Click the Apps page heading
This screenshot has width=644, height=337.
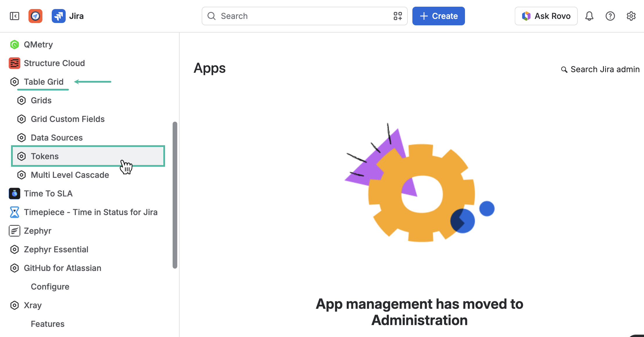click(210, 68)
